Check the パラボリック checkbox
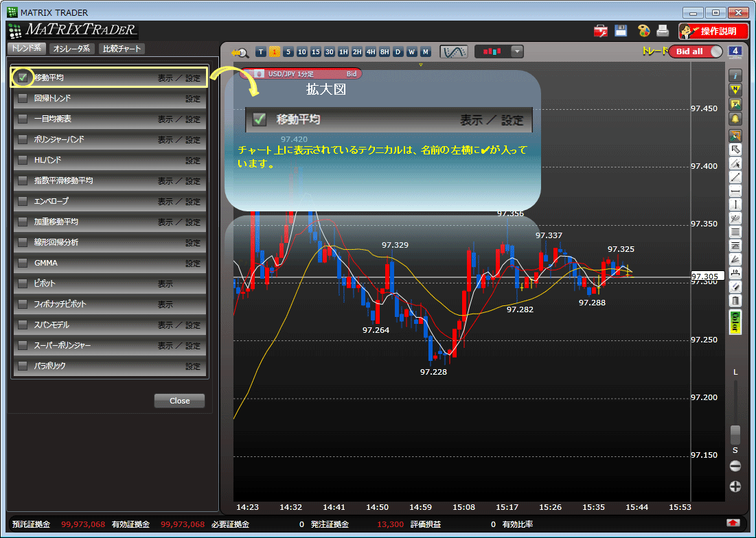This screenshot has width=756, height=538. pyautogui.click(x=23, y=366)
